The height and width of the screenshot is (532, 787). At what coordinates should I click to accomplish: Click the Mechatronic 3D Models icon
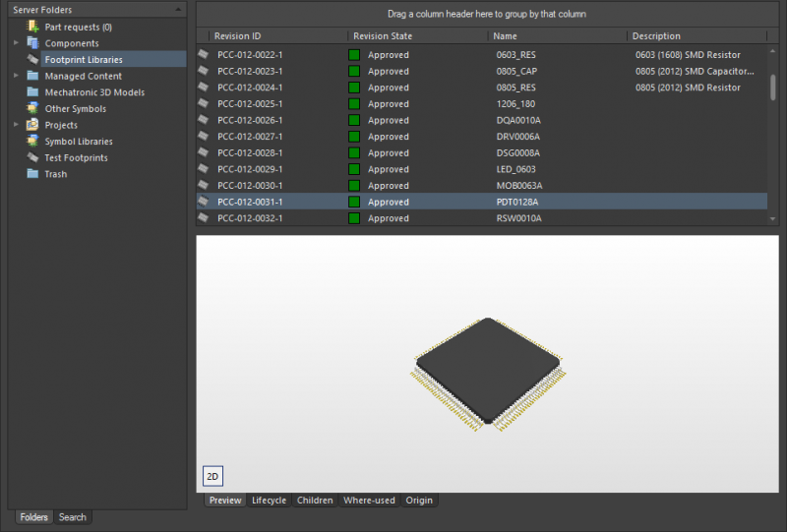coord(32,92)
